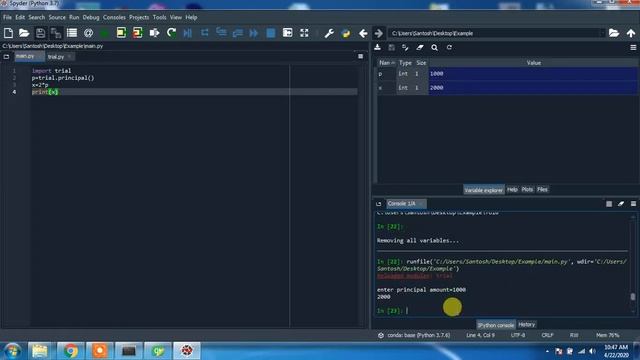Screen dimensions: 640x360
Task: Open file using the folder toolbar icon
Action: click(x=24, y=33)
